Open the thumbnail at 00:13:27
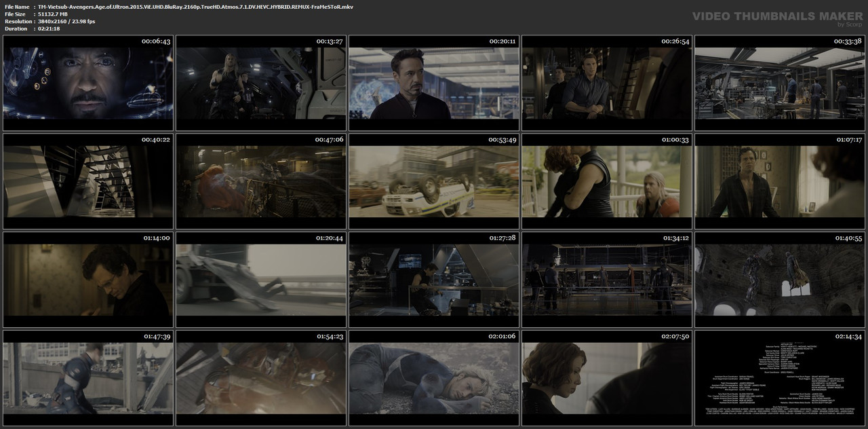 261,83
